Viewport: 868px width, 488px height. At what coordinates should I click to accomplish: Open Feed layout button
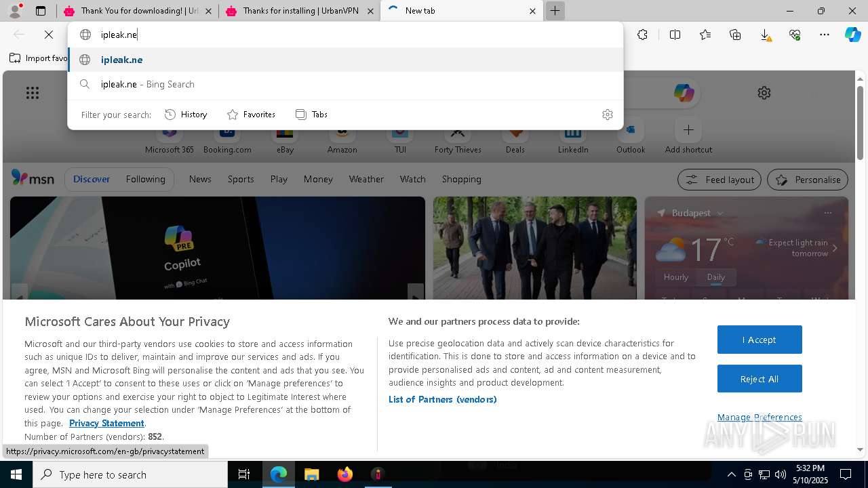pos(720,180)
